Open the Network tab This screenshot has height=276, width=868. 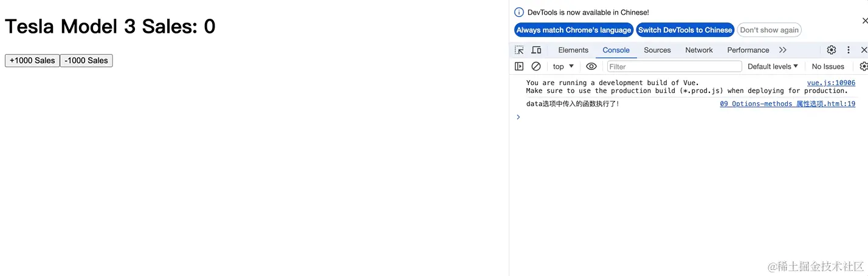tap(699, 50)
